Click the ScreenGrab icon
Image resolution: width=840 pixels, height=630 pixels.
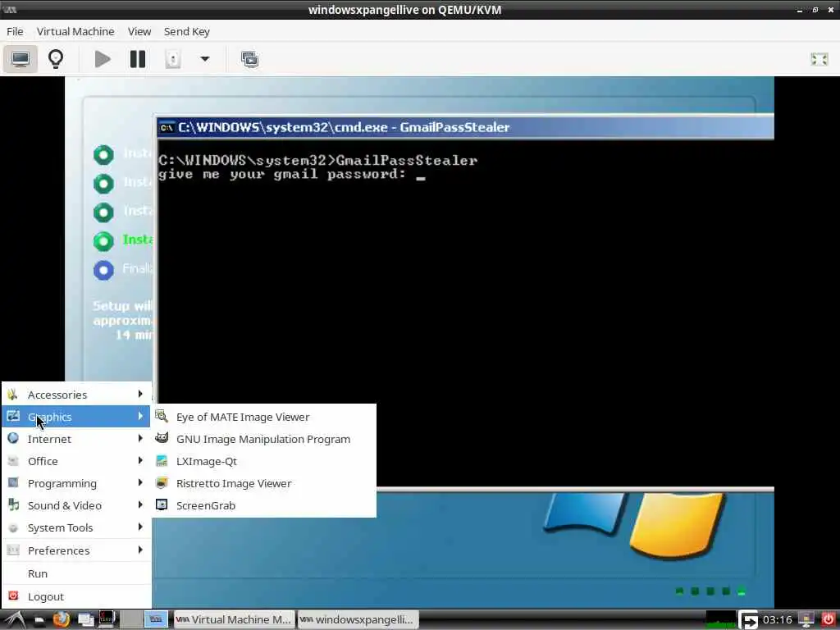click(162, 504)
